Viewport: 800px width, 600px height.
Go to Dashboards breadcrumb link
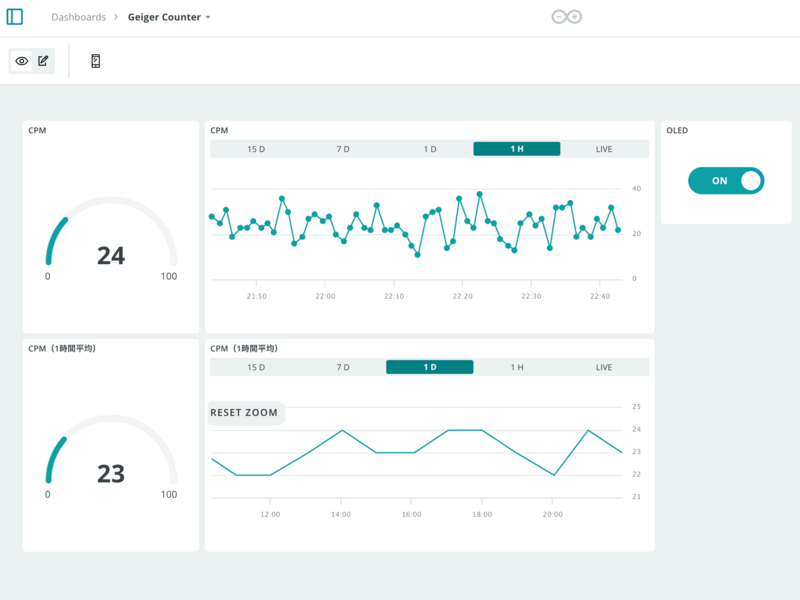coord(78,17)
